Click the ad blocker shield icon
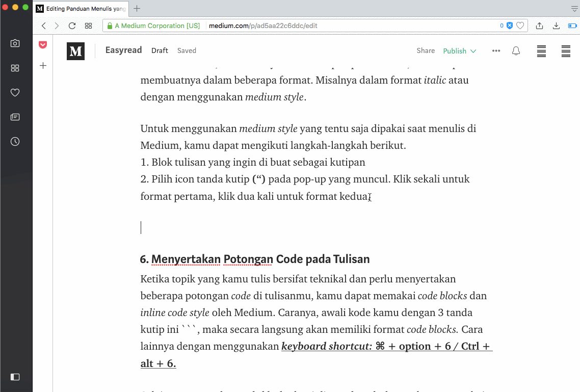Viewport: 580px width, 392px height. [x=510, y=25]
